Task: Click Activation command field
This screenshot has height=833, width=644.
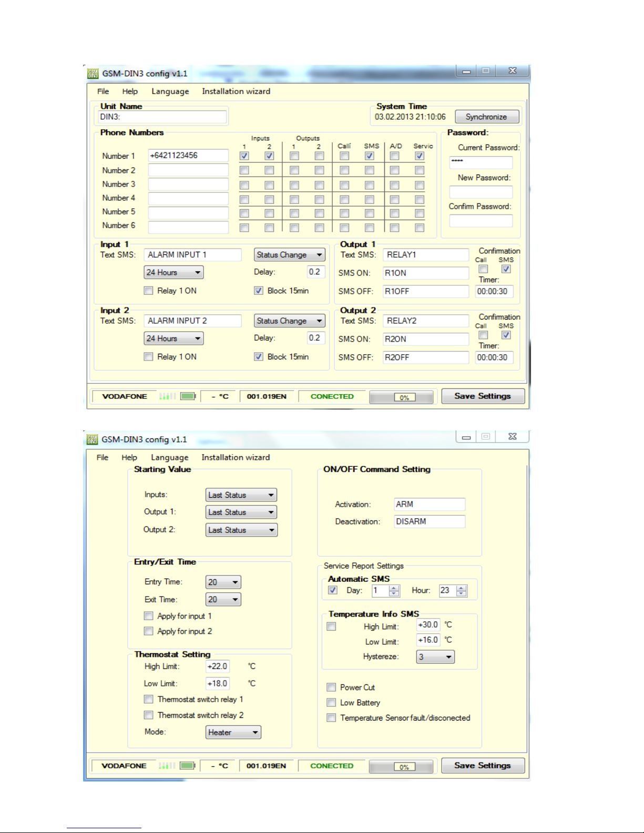Action: click(430, 505)
